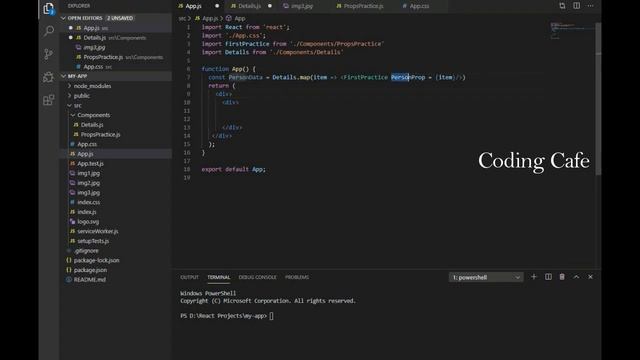This screenshot has width=640, height=360.
Task: Open Source Control view in activity bar
Action: click(49, 54)
